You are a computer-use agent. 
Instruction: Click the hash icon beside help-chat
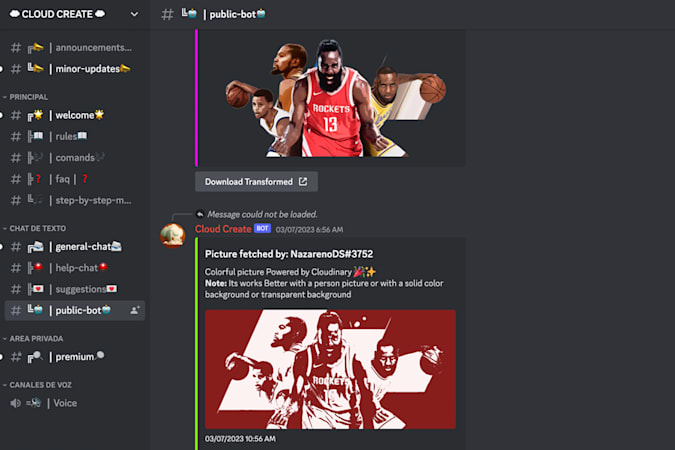pos(16,268)
